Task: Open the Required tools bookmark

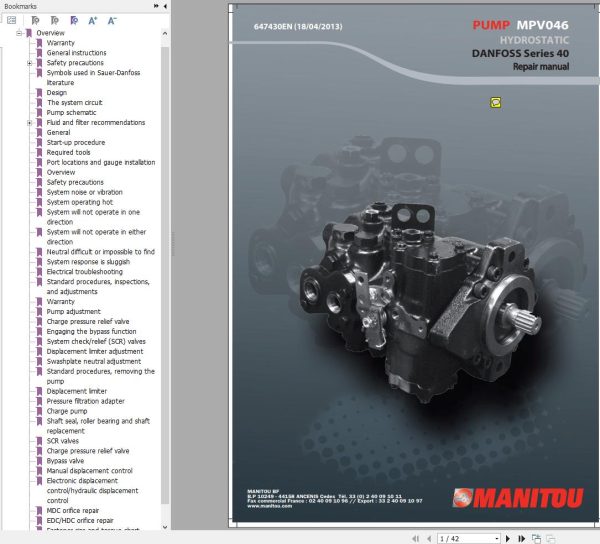Action: (x=68, y=152)
